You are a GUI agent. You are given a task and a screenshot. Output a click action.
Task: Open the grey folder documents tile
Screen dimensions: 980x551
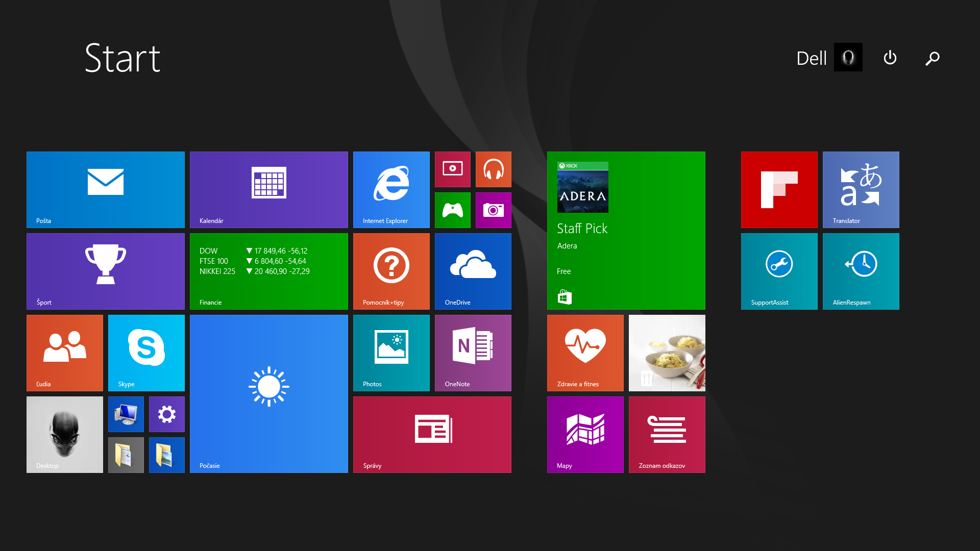pyautogui.click(x=126, y=455)
